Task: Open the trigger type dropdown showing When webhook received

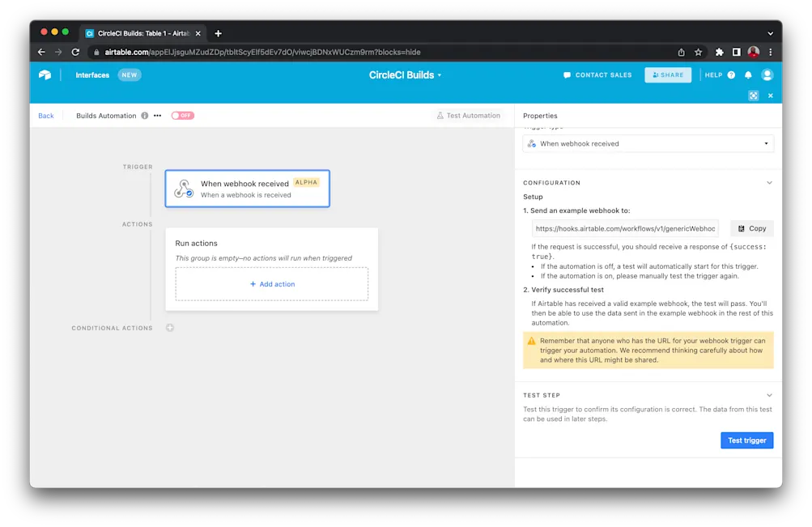Action: [648, 143]
